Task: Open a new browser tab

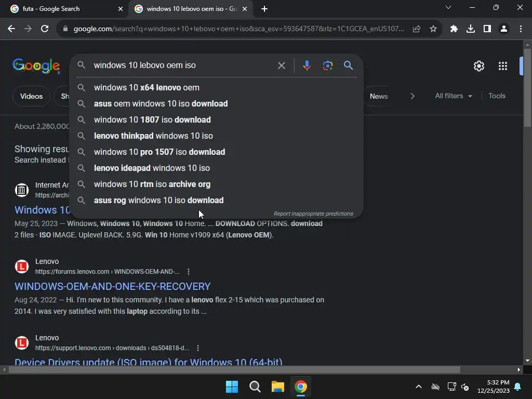Action: 264,9
